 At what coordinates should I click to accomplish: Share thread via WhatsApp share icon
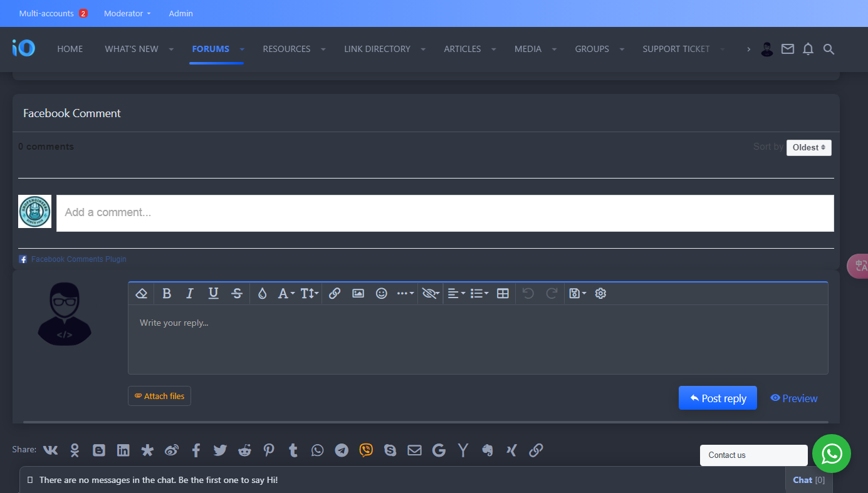(318, 450)
